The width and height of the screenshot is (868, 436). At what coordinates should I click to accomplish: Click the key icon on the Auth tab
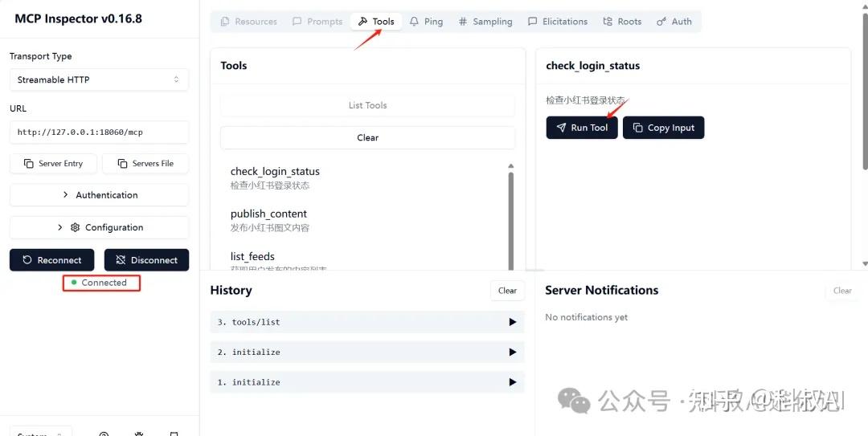(x=661, y=22)
